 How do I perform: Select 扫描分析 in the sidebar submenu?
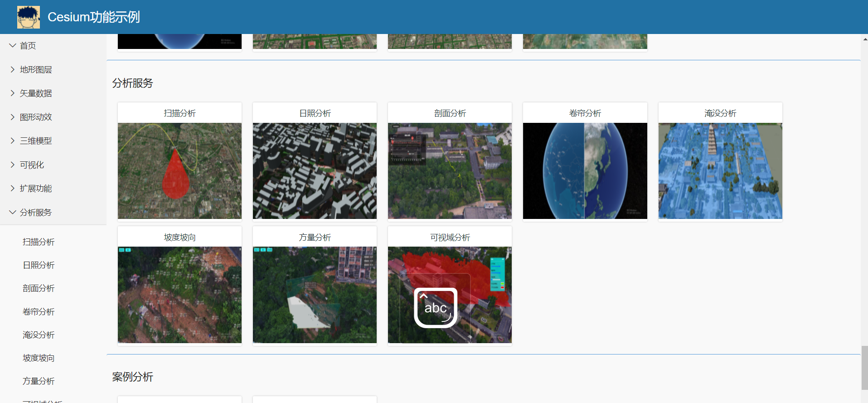(x=39, y=242)
